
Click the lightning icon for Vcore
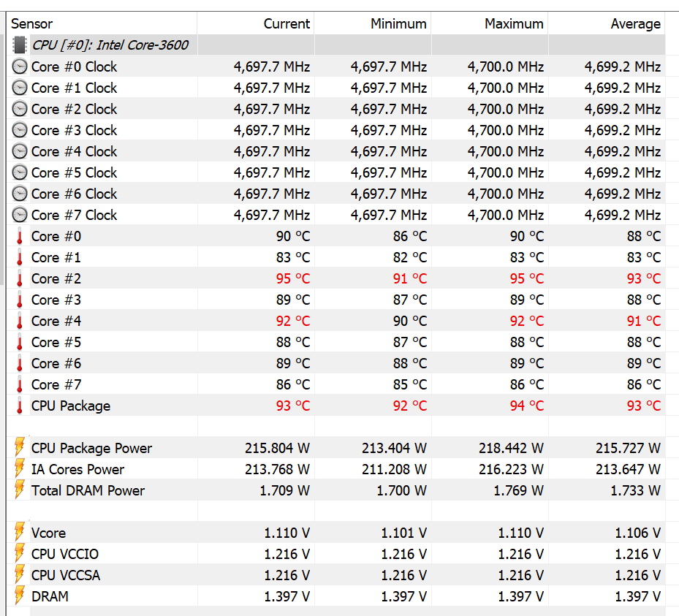click(20, 531)
